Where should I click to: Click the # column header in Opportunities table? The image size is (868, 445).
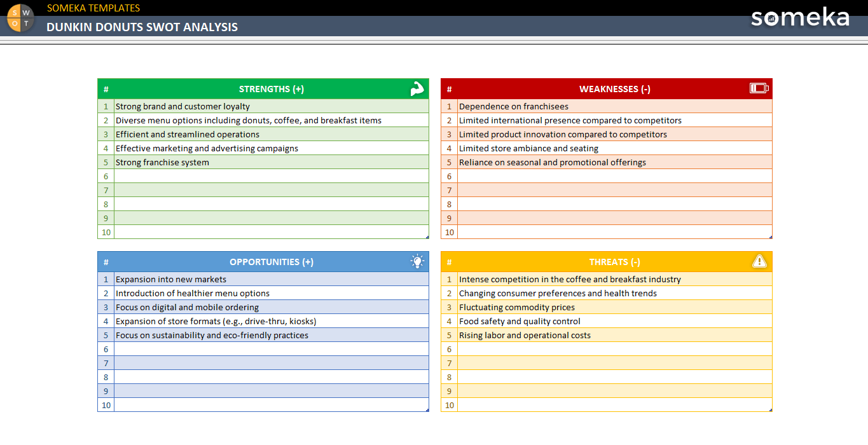point(106,262)
